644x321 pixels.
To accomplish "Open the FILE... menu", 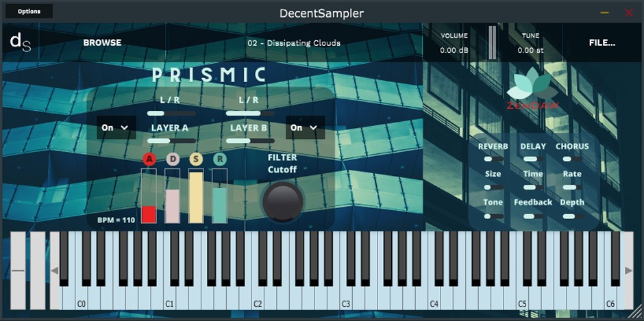I will (x=602, y=42).
